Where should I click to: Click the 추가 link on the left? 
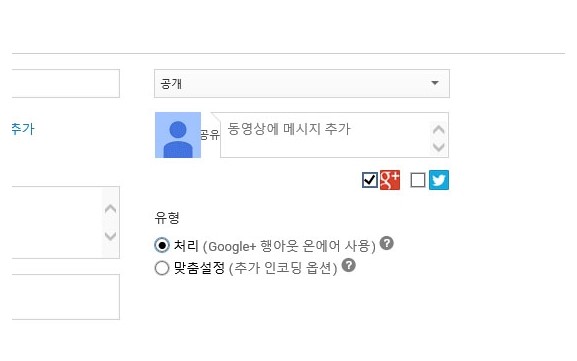23,129
